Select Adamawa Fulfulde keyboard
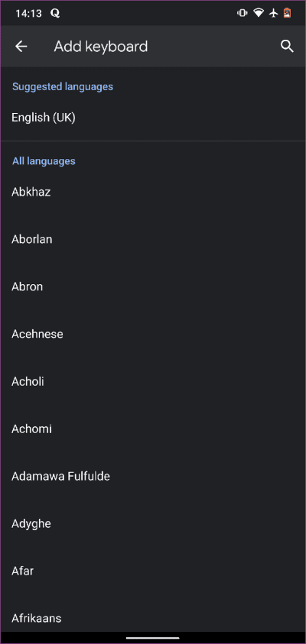Viewport: 306px width, 644px height. [x=153, y=477]
